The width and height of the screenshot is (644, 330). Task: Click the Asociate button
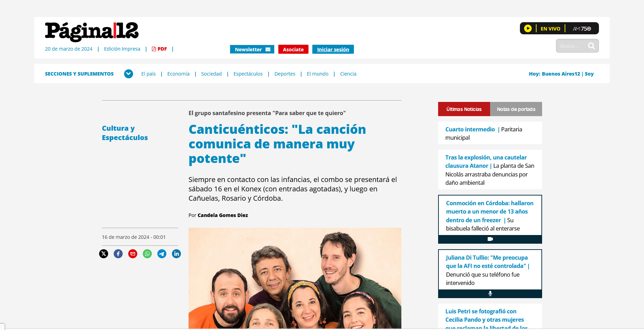click(x=293, y=49)
